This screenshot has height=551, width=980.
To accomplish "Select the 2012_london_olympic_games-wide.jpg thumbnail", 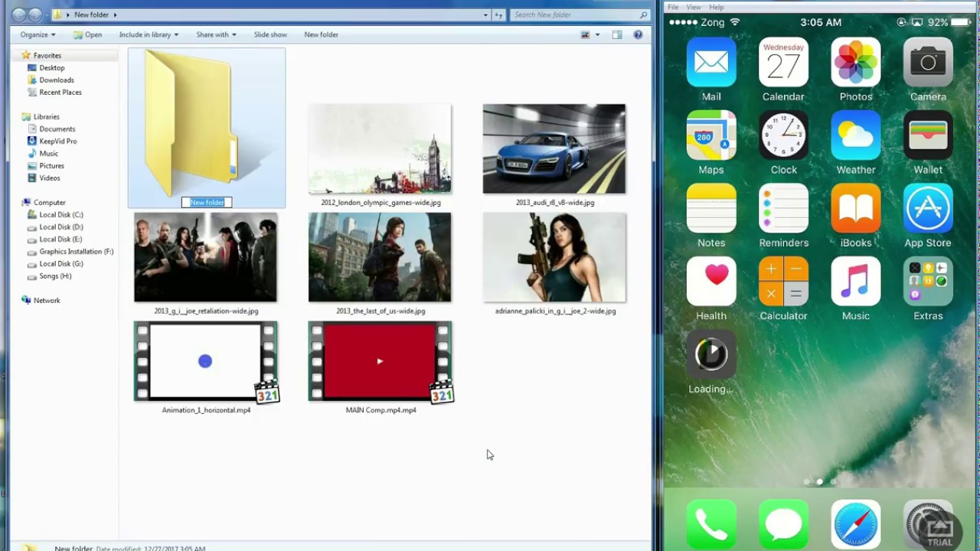I will (x=380, y=148).
